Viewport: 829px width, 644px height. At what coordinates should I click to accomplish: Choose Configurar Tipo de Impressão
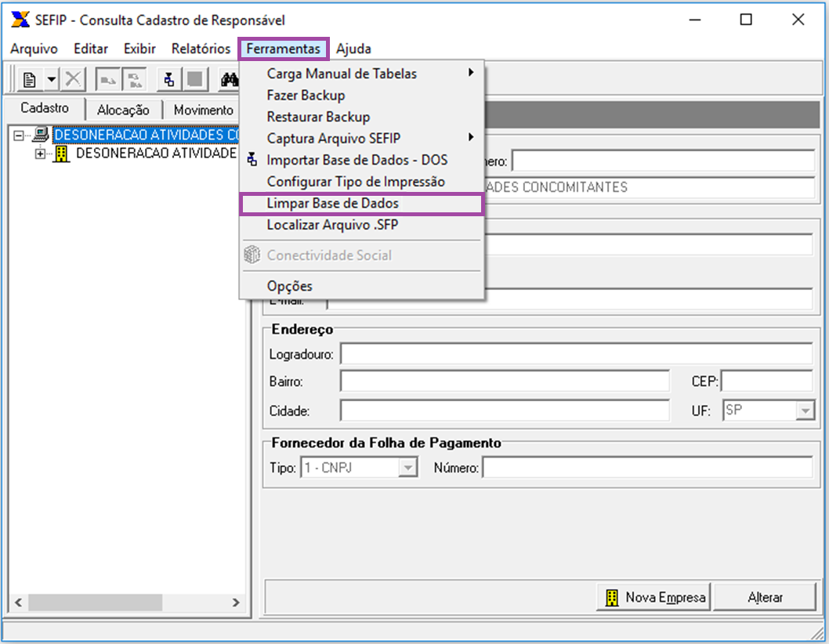[362, 181]
